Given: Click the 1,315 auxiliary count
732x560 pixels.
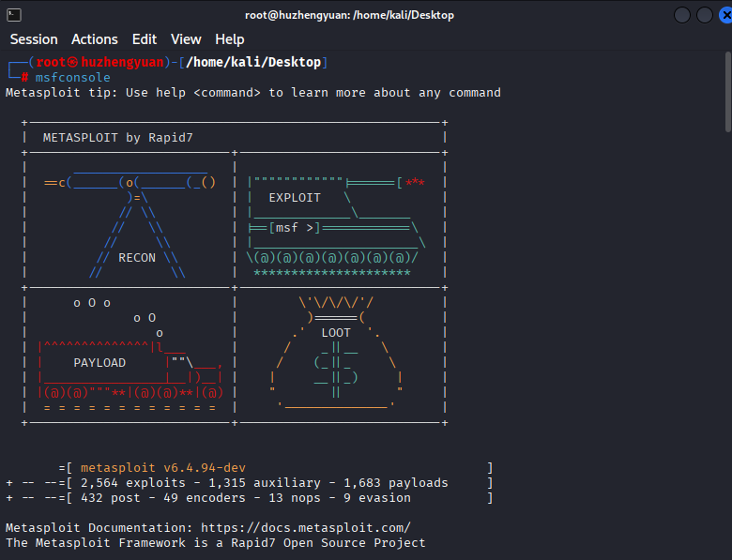Looking at the screenshot, I should pyautogui.click(x=265, y=482).
